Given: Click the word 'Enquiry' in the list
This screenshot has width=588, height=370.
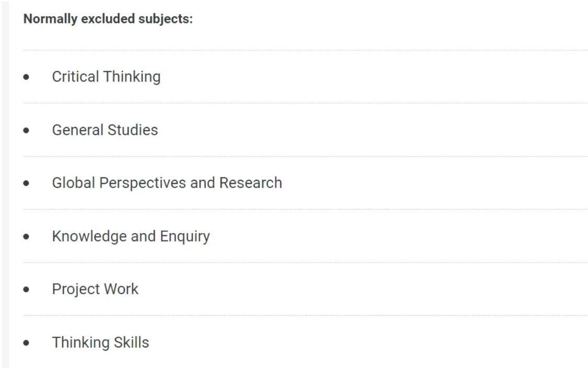Looking at the screenshot, I should 185,237.
